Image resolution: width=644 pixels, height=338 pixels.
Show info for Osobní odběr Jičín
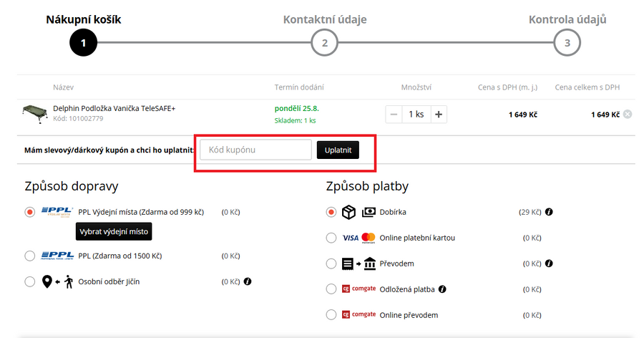tap(248, 281)
